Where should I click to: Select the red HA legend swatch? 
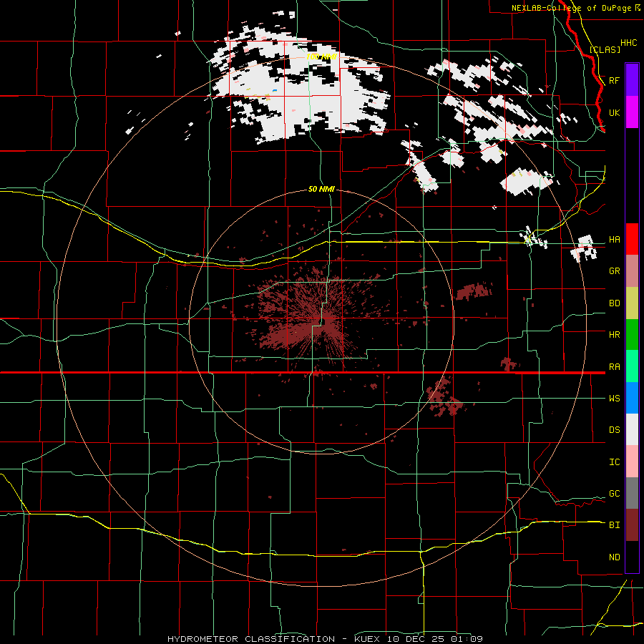632,239
